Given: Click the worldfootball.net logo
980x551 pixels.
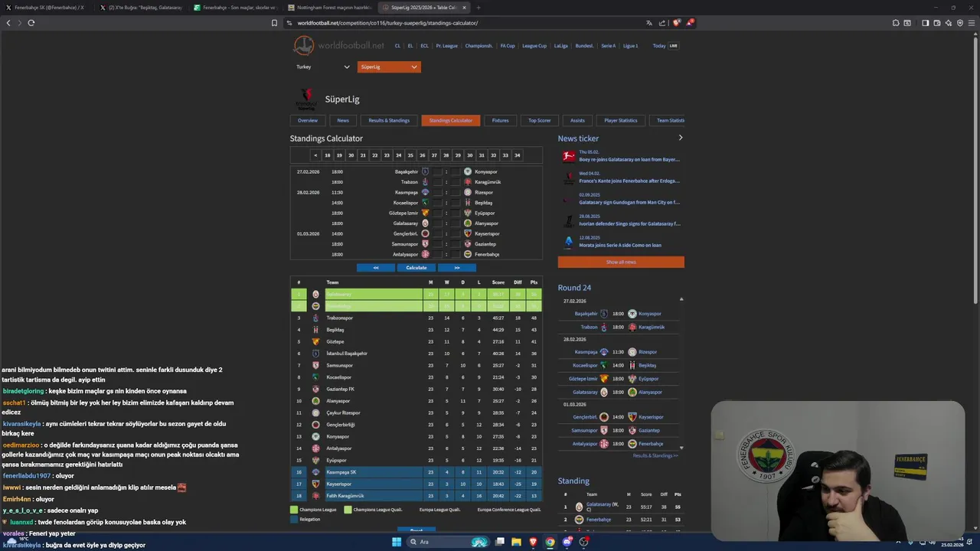Looking at the screenshot, I should tap(339, 46).
